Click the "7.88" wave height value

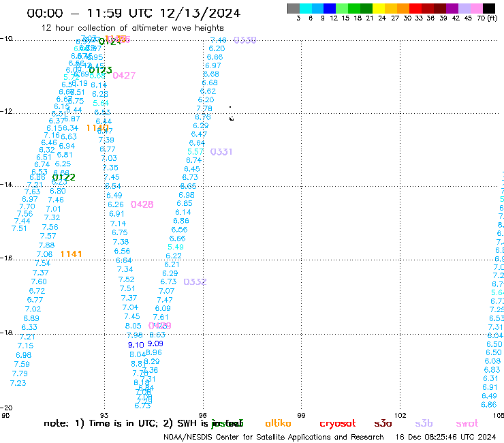[46, 245]
